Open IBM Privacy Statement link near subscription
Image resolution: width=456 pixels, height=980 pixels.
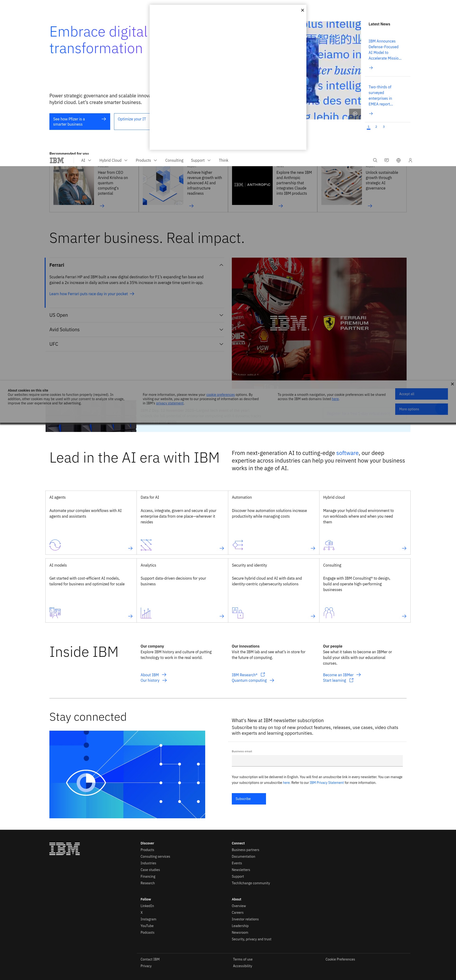pos(327,783)
